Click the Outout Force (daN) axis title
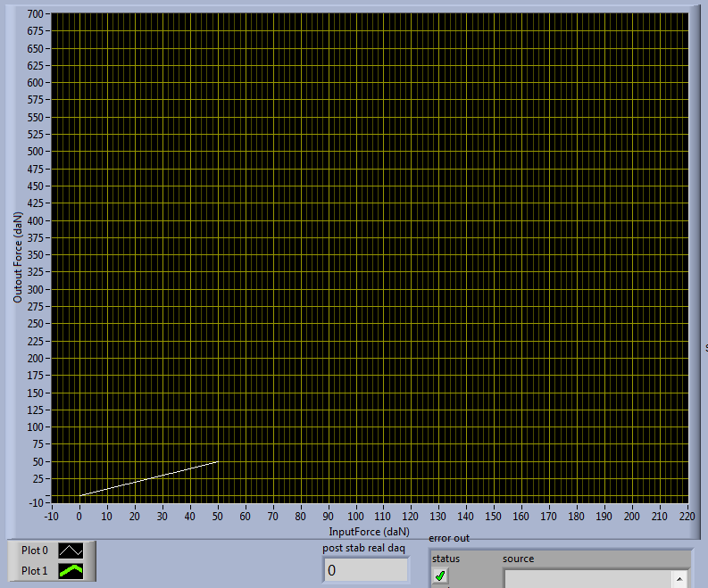Image resolution: width=708 pixels, height=588 pixels. tap(18, 257)
